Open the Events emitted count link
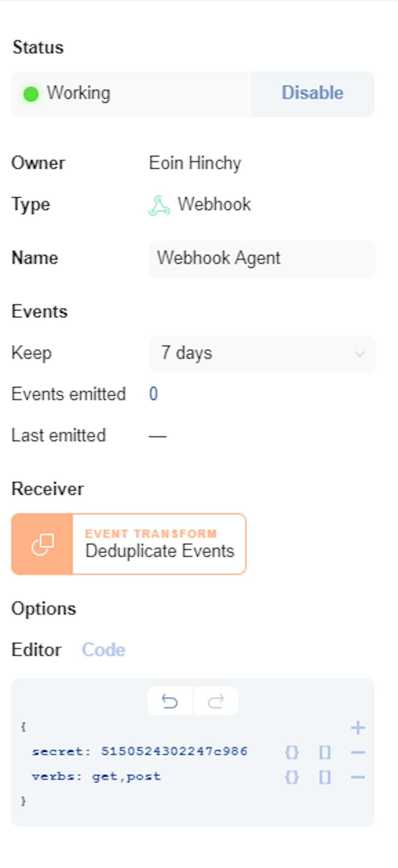 154,394
